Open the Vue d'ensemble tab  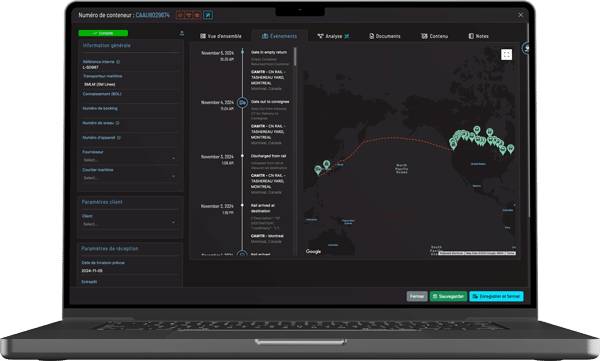pyautogui.click(x=221, y=36)
